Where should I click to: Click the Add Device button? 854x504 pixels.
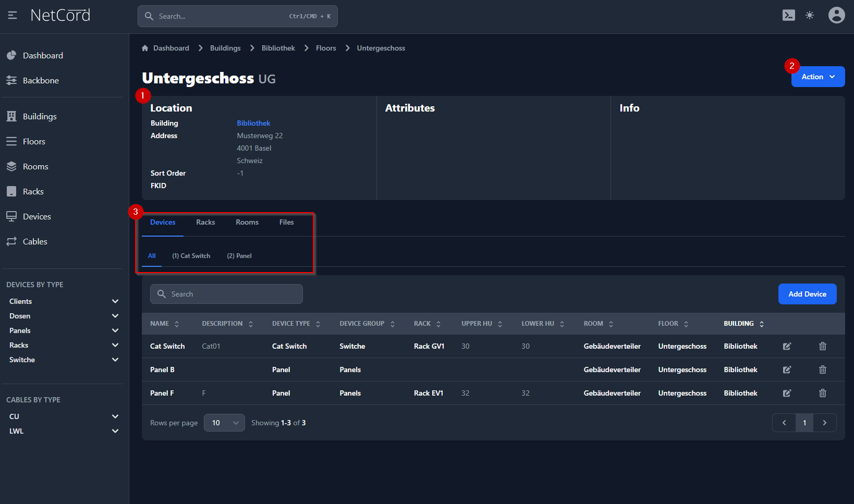807,294
